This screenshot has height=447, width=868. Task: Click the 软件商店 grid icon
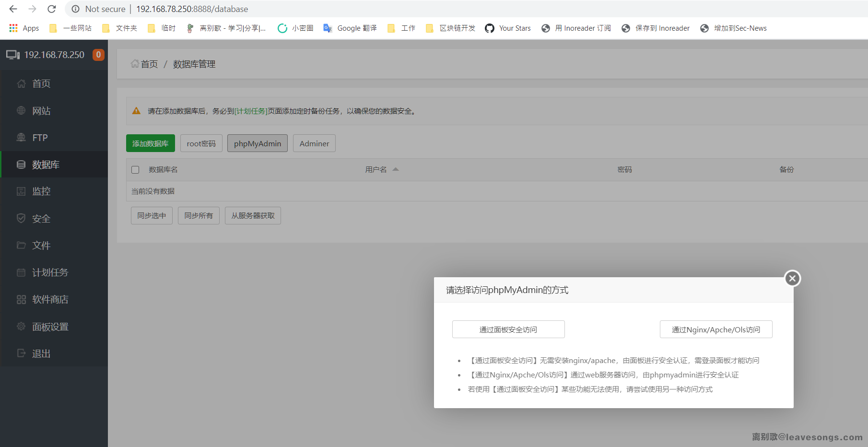21,300
